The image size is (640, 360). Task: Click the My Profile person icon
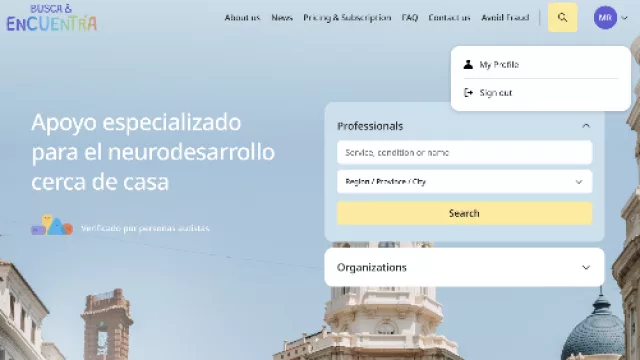coord(468,64)
